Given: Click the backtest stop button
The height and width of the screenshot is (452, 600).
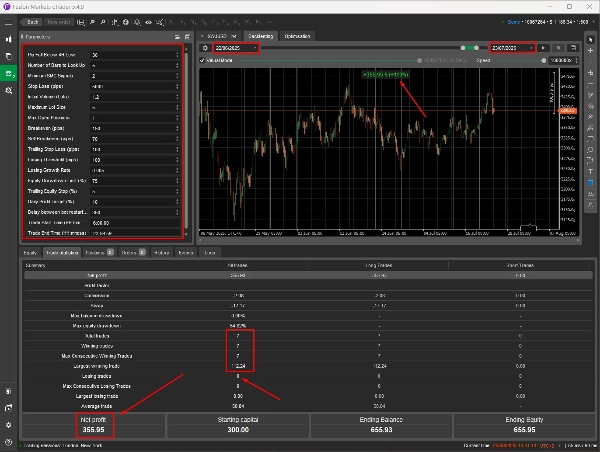Looking at the screenshot, I should pyautogui.click(x=558, y=48).
